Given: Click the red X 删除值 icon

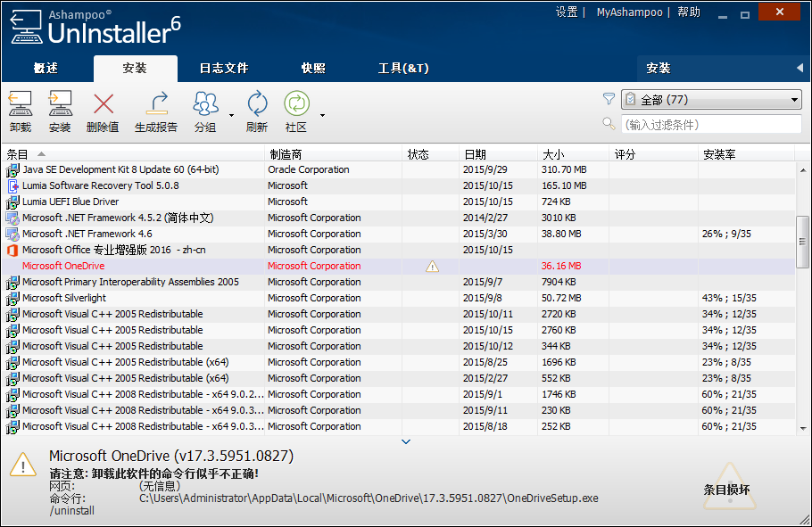Looking at the screenshot, I should [104, 105].
